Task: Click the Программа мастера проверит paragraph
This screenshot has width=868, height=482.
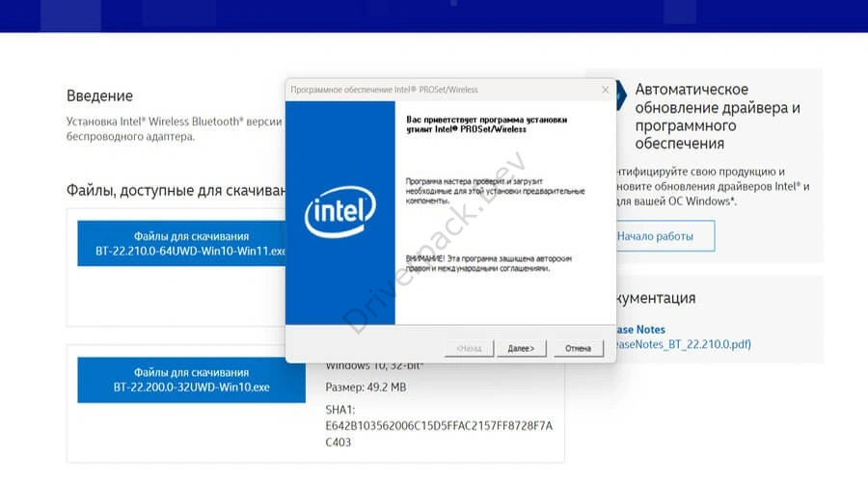Action: coord(495,191)
